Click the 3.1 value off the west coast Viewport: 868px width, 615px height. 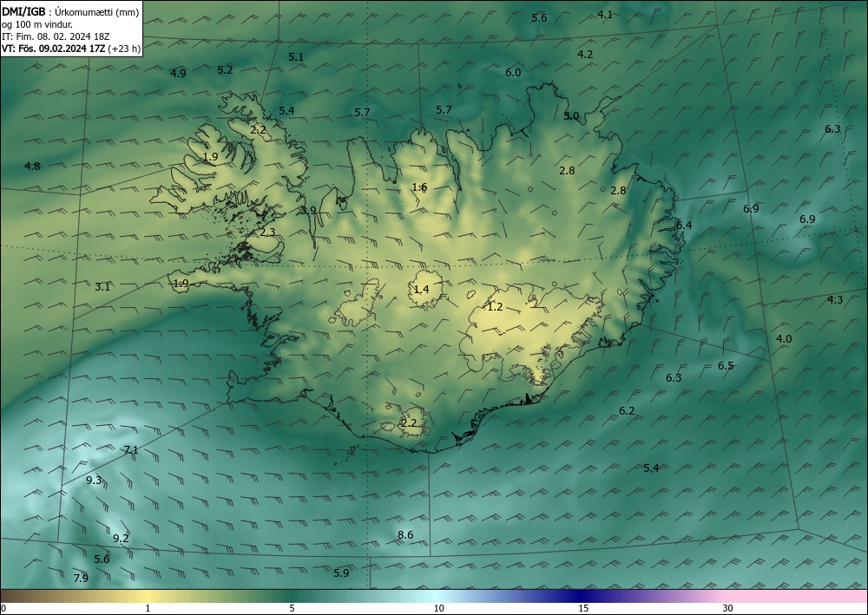(102, 286)
